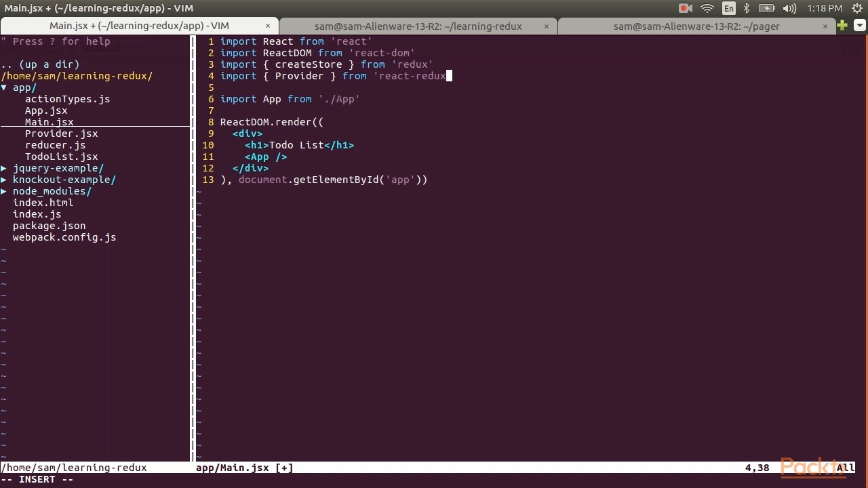
Task: Close the ~/pager terminal tab
Action: [x=825, y=26]
